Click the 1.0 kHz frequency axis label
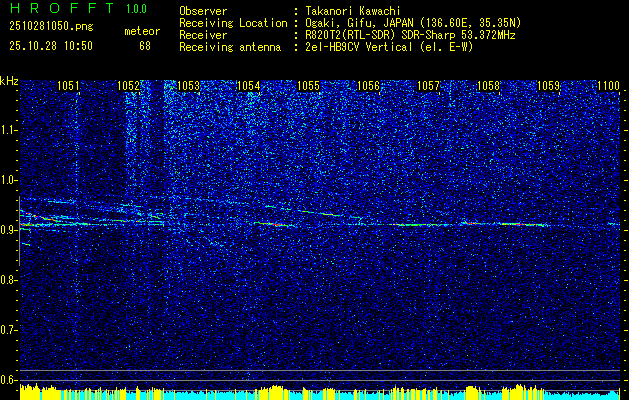This screenshot has height=400, width=629. pyautogui.click(x=8, y=180)
